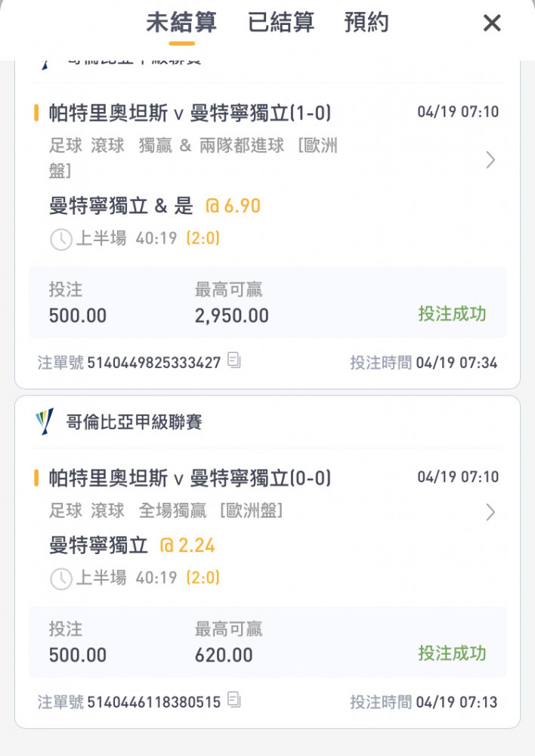
Task: Select the 曼特寧獨立 @2.24 selection
Action: [132, 545]
